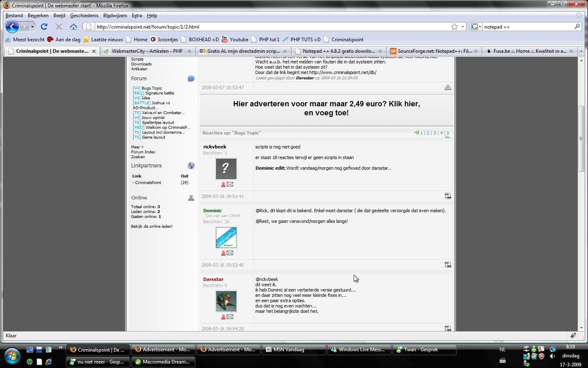Open the Bugs Topic forum link

[152, 88]
